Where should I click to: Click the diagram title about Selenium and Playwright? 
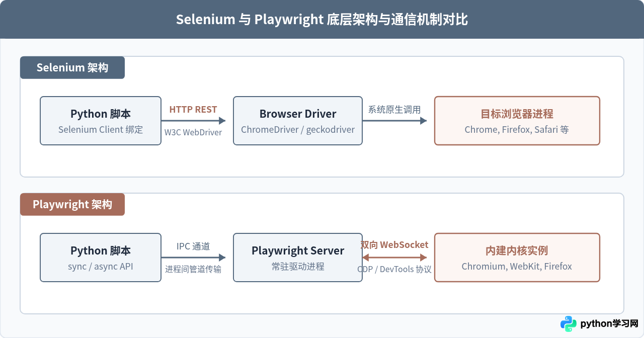click(x=322, y=20)
